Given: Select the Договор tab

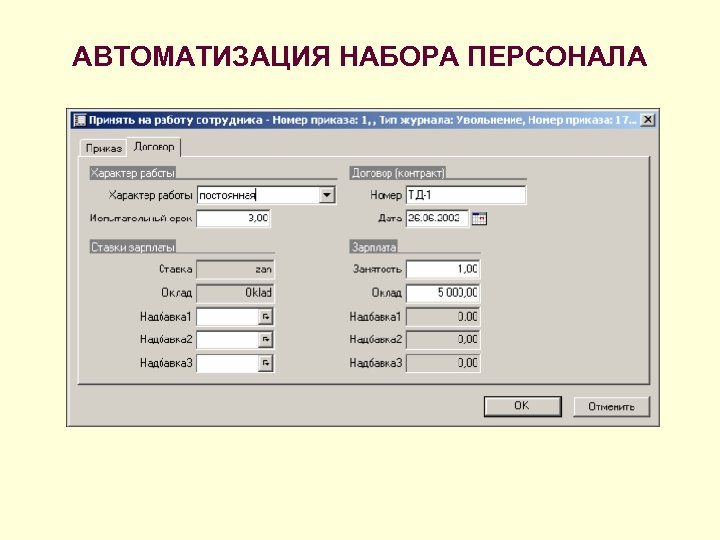Looking at the screenshot, I should [154, 147].
